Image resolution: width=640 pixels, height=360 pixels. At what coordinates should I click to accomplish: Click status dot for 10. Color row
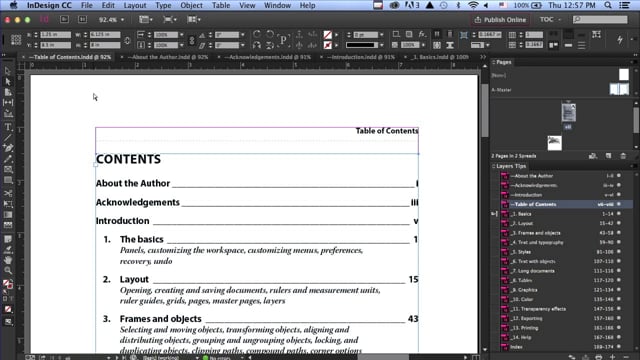[x=619, y=299]
